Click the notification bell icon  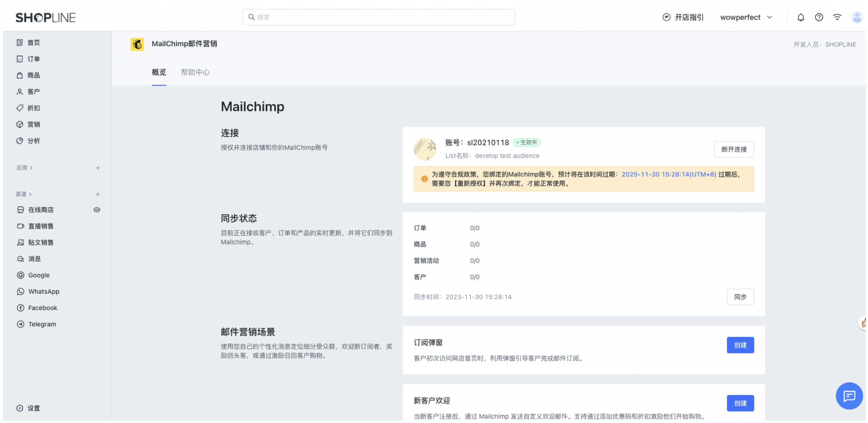(x=801, y=17)
